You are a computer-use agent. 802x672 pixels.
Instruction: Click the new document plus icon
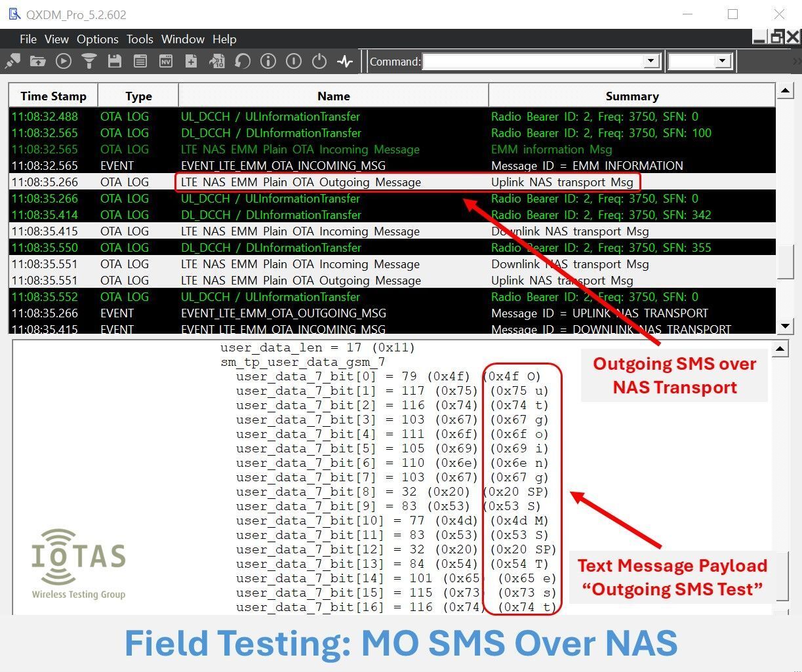pos(191,62)
